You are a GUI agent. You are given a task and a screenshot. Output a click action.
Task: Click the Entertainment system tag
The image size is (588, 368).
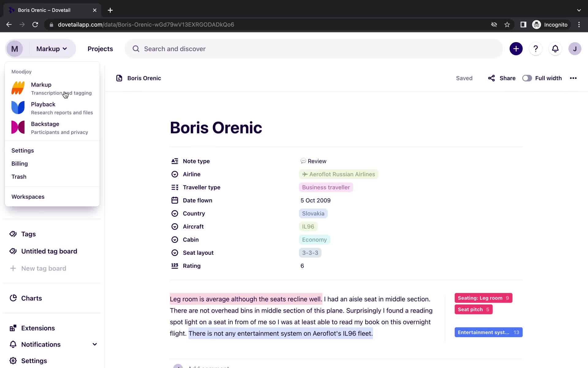coord(488,332)
